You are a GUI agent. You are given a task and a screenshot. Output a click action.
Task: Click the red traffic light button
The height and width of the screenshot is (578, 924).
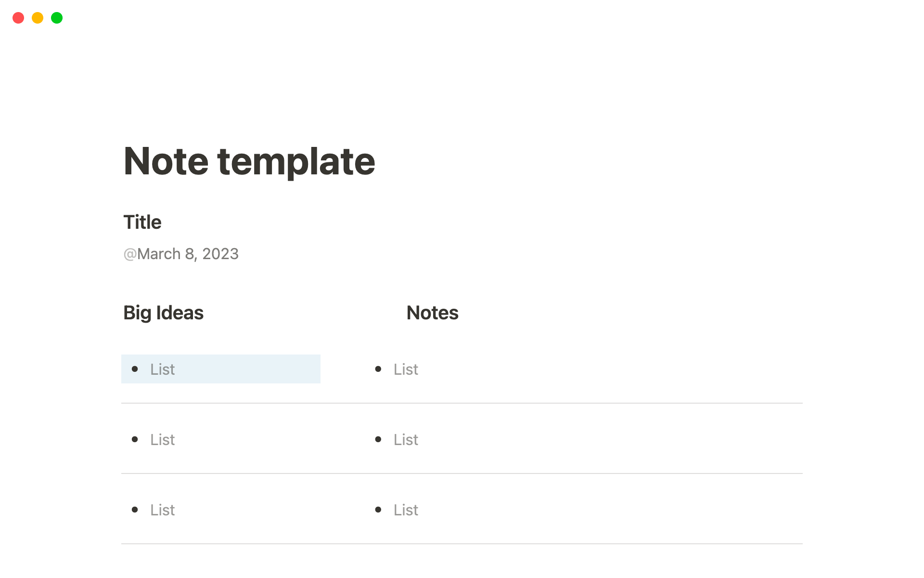pos(18,18)
